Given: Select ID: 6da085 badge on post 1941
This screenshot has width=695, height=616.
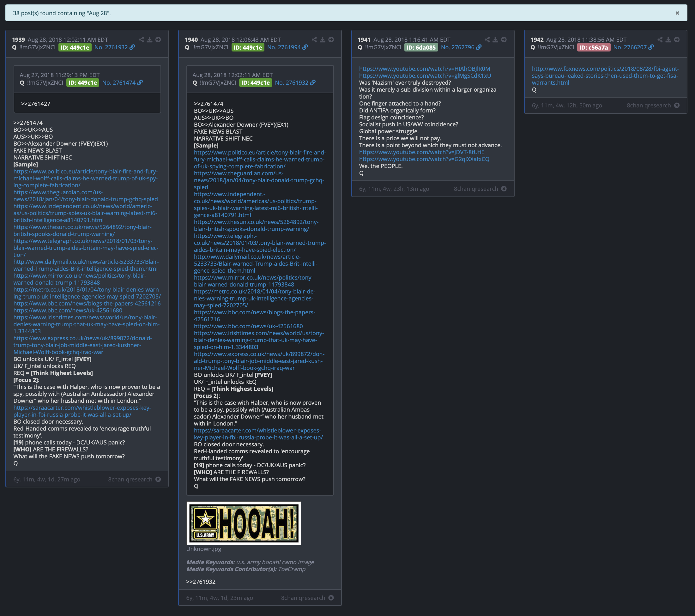Looking at the screenshot, I should [421, 47].
